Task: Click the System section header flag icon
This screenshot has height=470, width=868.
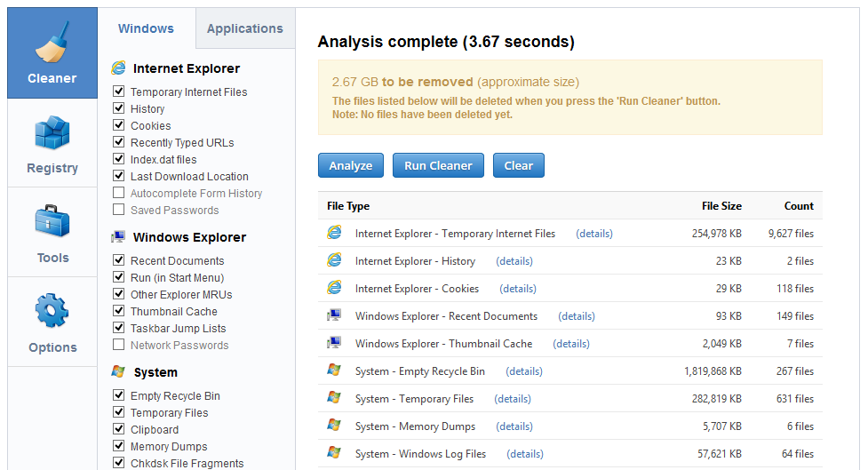Action: 118,371
